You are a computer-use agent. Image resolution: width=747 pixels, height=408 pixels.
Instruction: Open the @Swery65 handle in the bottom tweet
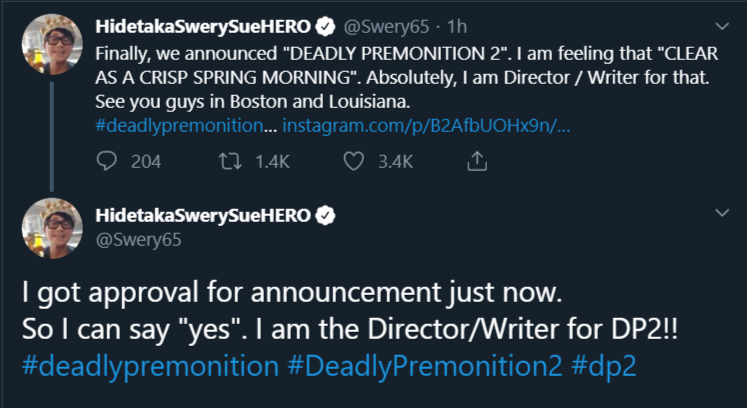pyautogui.click(x=130, y=240)
